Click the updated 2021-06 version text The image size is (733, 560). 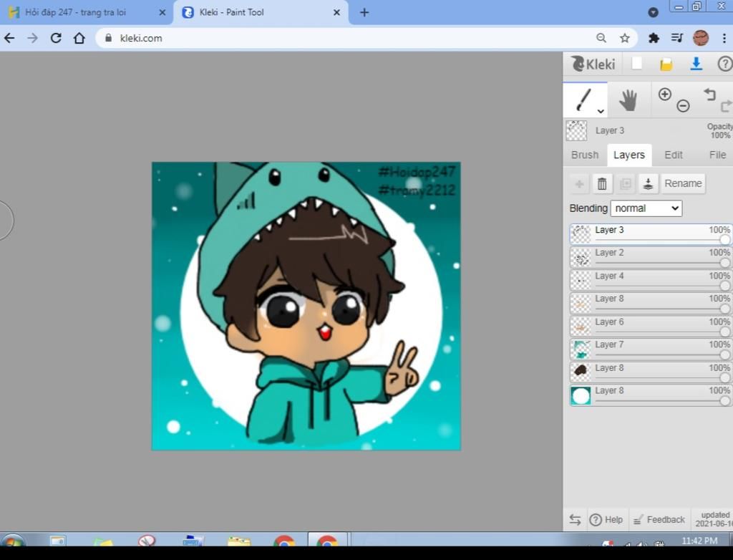tap(714, 519)
